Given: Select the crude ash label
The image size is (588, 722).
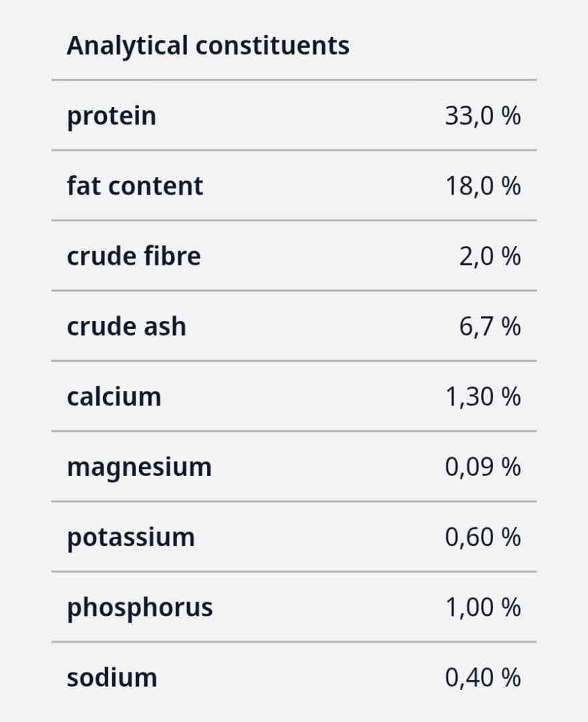Looking at the screenshot, I should (126, 326).
